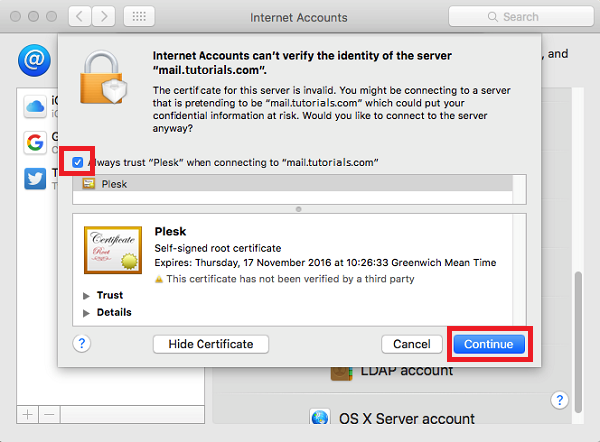This screenshot has height=442, width=600.
Task: Click the certificate expiry date text
Action: tap(325, 263)
